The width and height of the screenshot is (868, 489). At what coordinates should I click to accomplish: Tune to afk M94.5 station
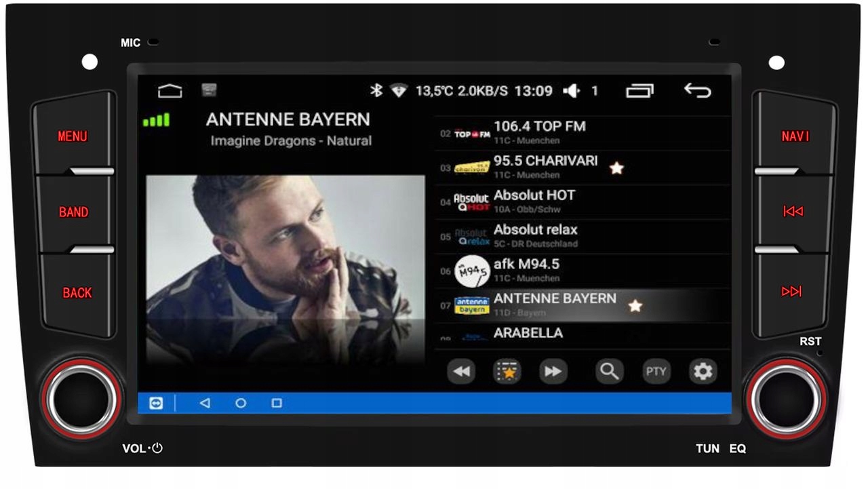[x=526, y=270]
